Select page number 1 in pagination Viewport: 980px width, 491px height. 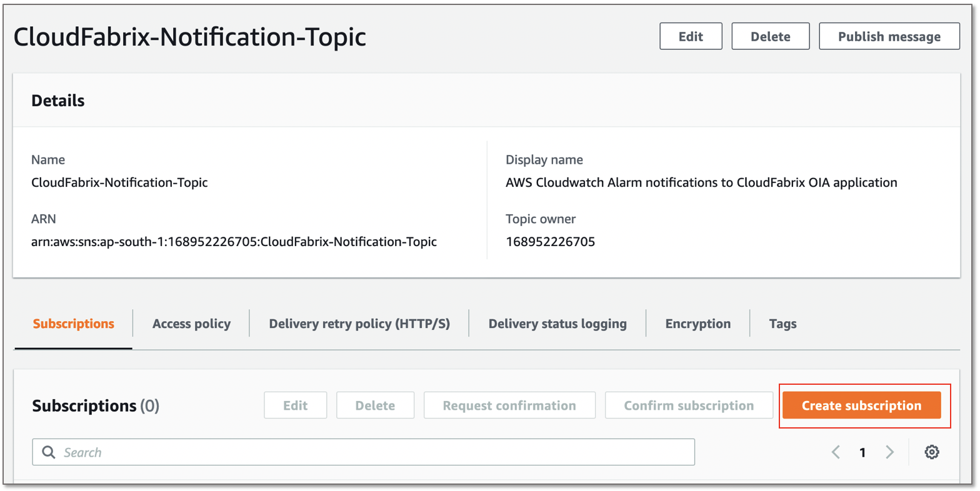tap(862, 452)
